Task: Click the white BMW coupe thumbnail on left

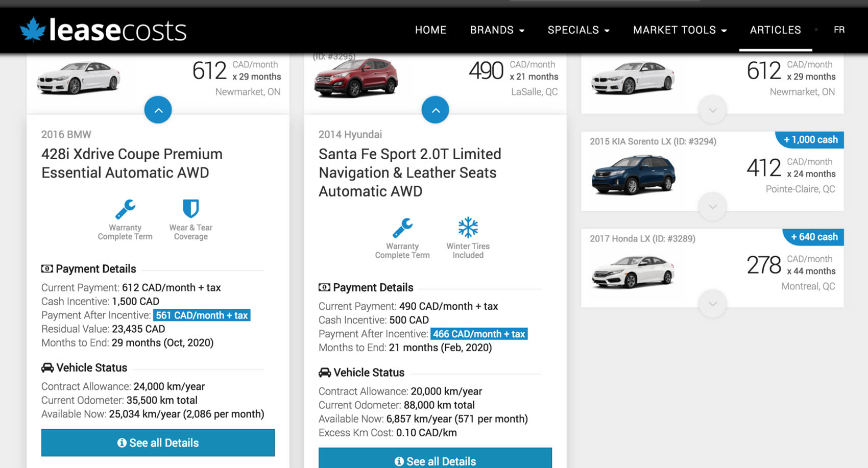Action: click(78, 78)
